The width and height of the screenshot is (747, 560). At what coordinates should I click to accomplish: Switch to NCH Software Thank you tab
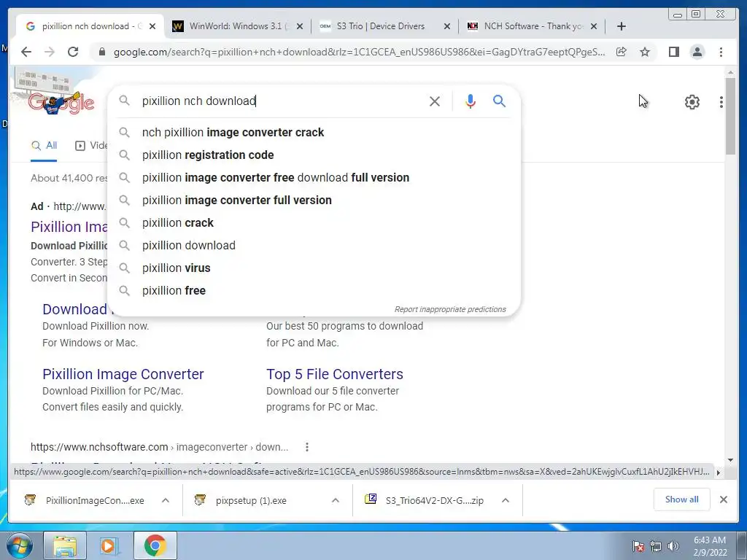532,26
